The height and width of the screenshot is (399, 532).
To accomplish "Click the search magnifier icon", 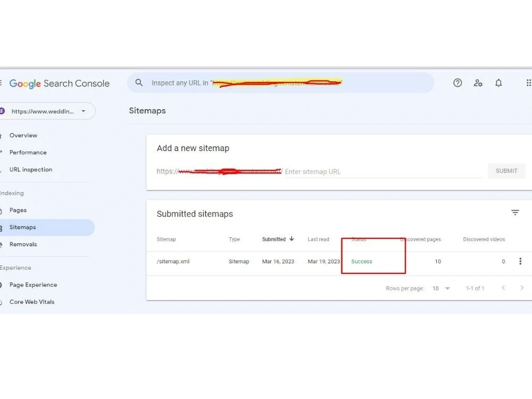I will pos(139,82).
